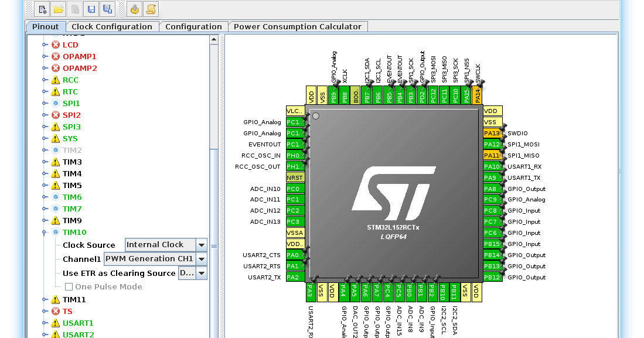Expand the SPI3 tree node
This screenshot has width=644, height=338.
click(45, 127)
